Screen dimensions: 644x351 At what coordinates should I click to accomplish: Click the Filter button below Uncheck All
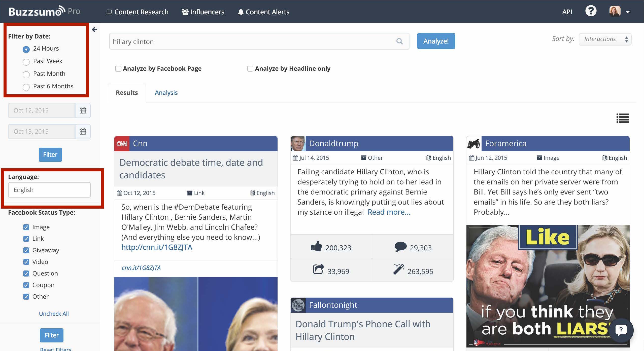pos(52,335)
